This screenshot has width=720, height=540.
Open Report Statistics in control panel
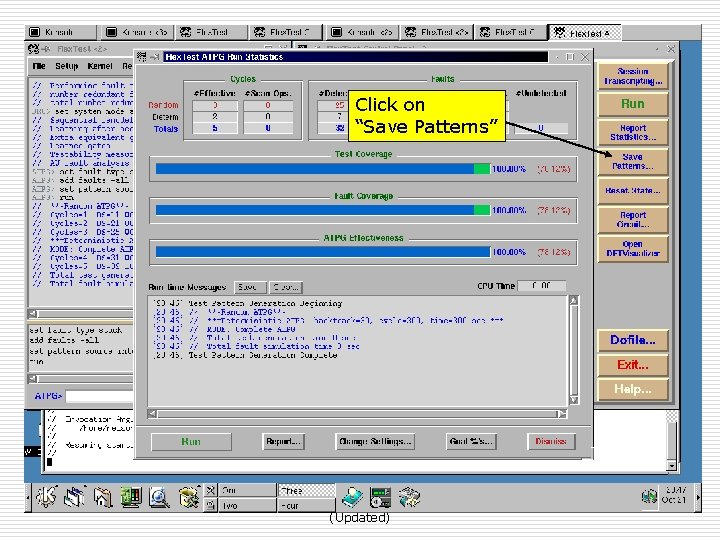tap(633, 132)
